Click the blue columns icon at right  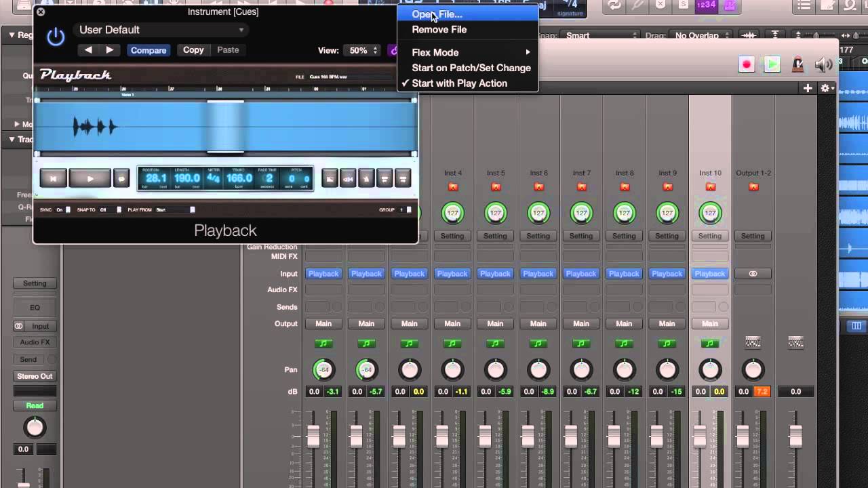click(856, 326)
